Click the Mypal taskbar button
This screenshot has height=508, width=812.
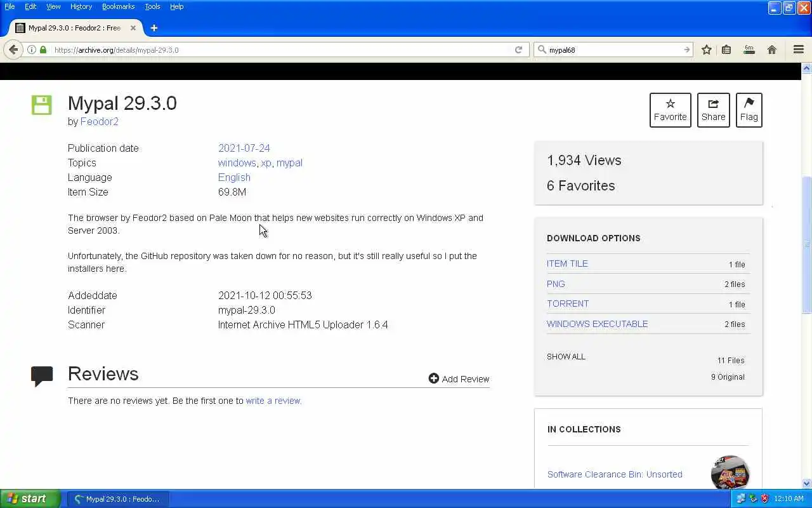(117, 499)
